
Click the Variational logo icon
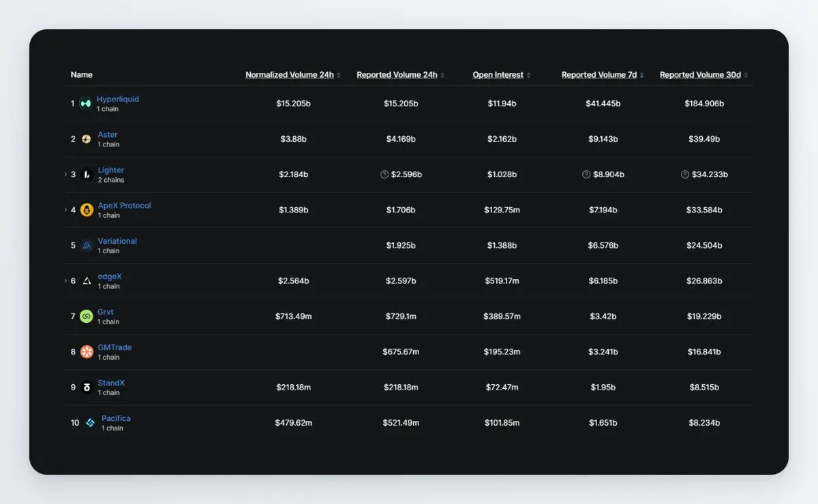(87, 245)
